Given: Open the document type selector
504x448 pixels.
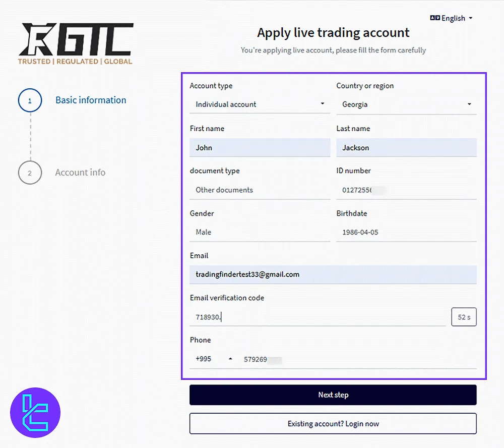Looking at the screenshot, I should 260,190.
